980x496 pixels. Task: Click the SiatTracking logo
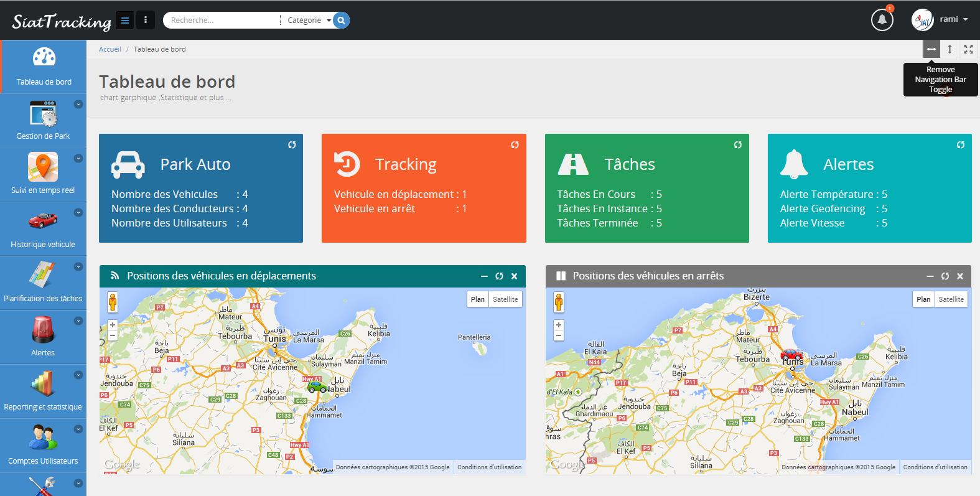pos(62,22)
